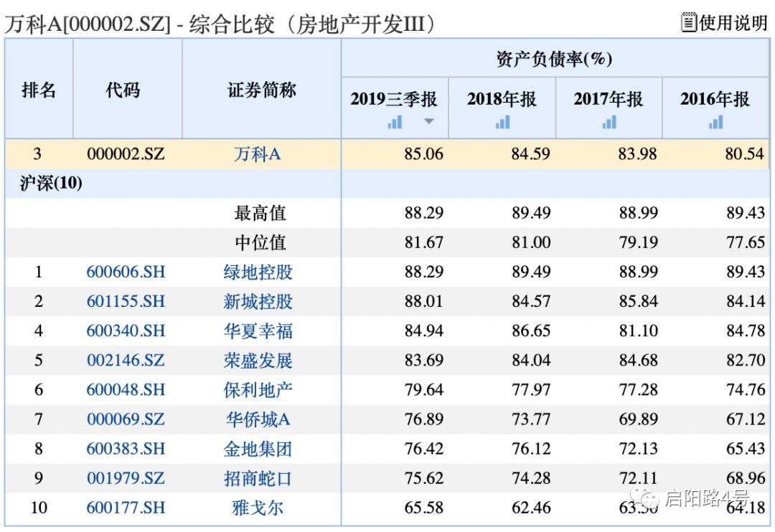The height and width of the screenshot is (532, 775).
Task: Click the chart icon under 2018年报
Action: pyautogui.click(x=502, y=121)
